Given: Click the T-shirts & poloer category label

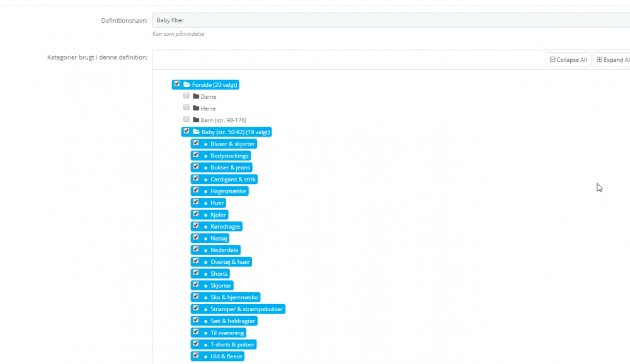Looking at the screenshot, I should coord(232,344).
